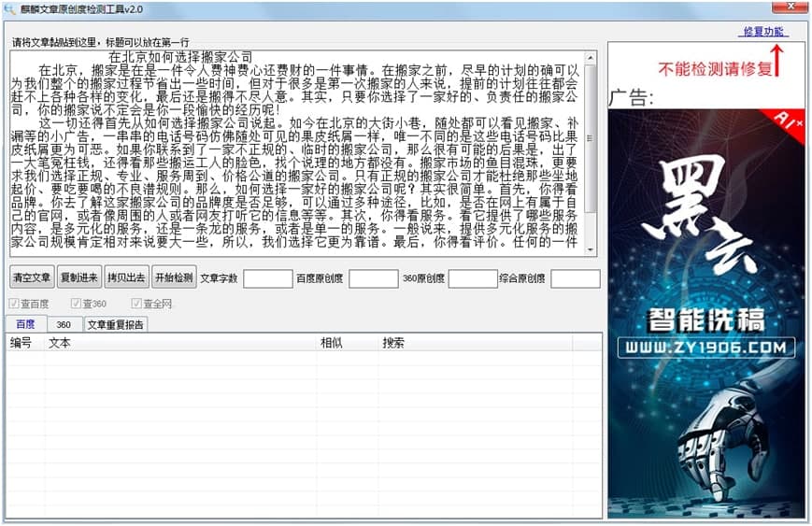Open the 文章重复报告 tab
Screen dimensions: 812x526
pos(116,324)
